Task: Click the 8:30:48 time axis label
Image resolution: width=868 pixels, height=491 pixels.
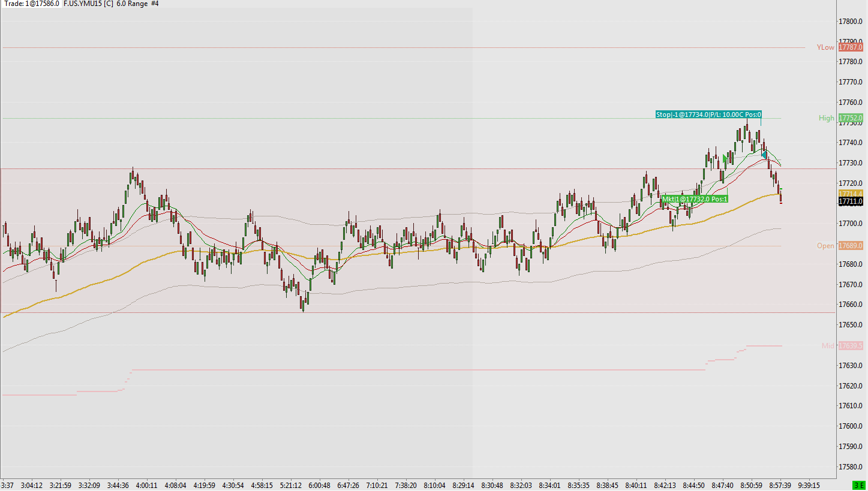Action: pos(492,485)
